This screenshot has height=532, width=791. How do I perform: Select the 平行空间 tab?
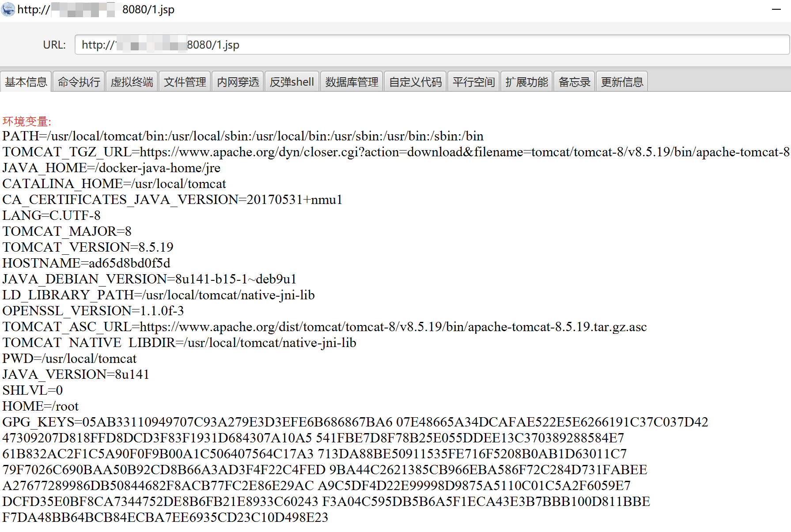pyautogui.click(x=473, y=82)
